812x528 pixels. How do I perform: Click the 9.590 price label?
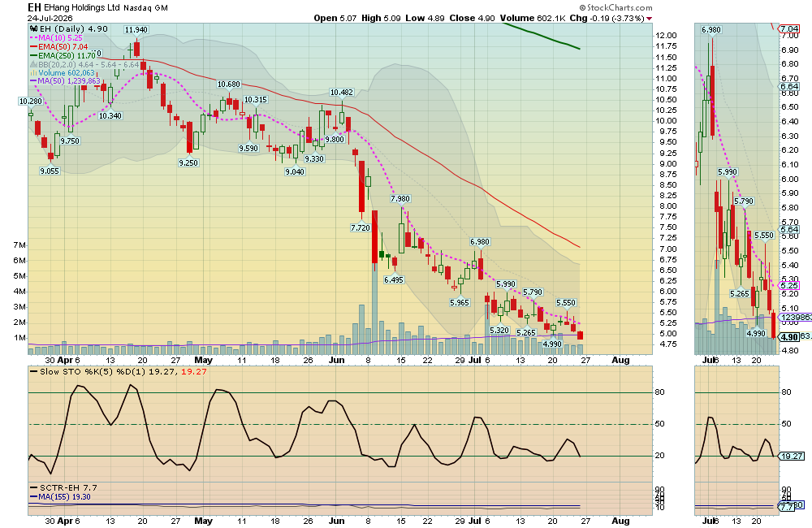pyautogui.click(x=248, y=148)
